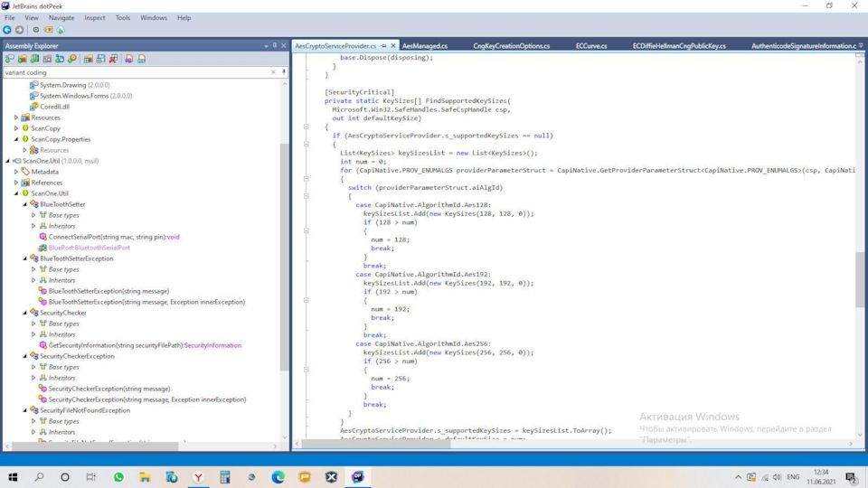The image size is (868, 488).
Task: Switch to the AesManaged.cs tab
Action: point(425,46)
